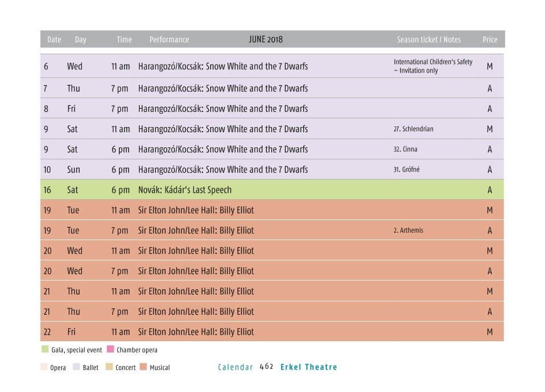
Task: Click the 27. Schlendrian season ticket note
Action: click(x=413, y=129)
